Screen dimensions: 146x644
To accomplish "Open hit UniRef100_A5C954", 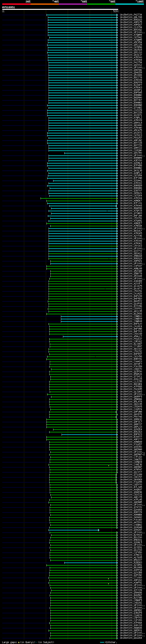I will click(x=131, y=42).
